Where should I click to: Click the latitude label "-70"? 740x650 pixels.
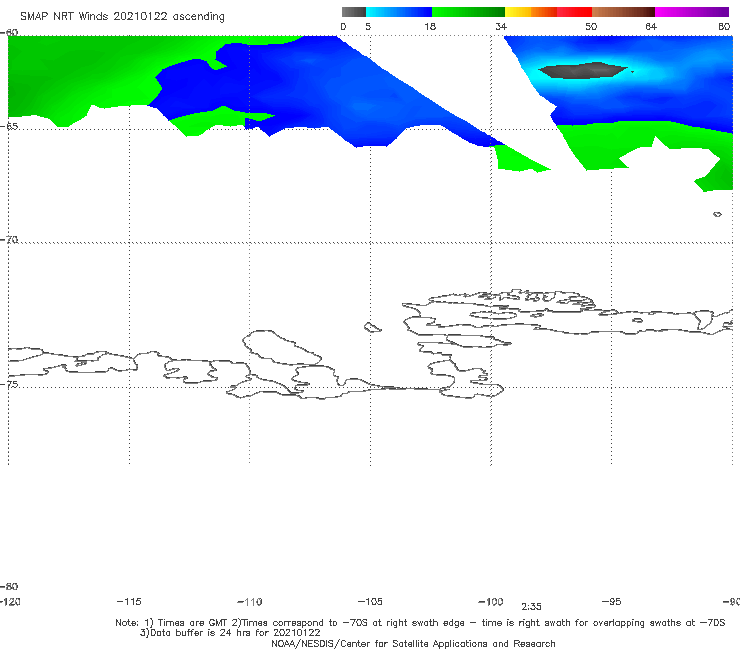click(x=9, y=240)
